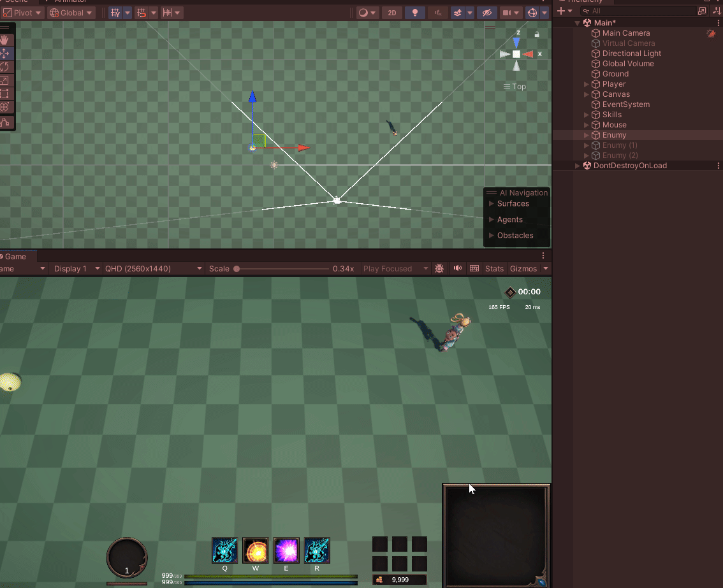The image size is (723, 588).
Task: Click the Q skill icon
Action: 224,550
